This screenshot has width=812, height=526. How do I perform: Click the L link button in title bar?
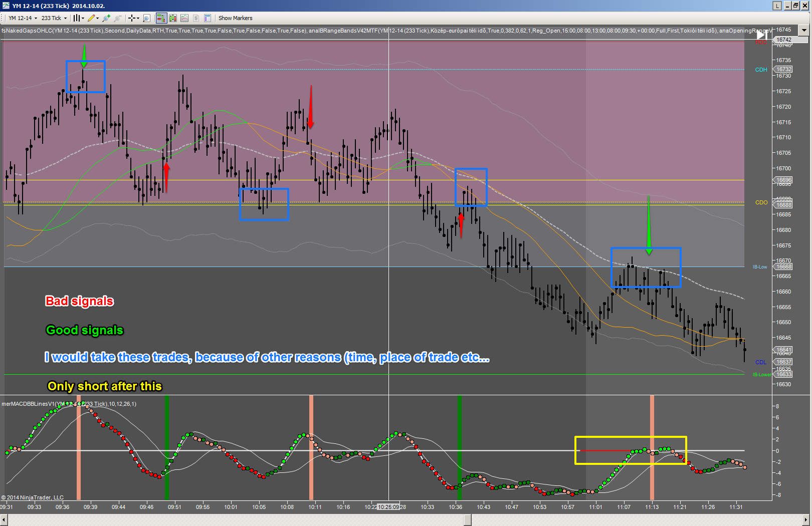click(777, 6)
